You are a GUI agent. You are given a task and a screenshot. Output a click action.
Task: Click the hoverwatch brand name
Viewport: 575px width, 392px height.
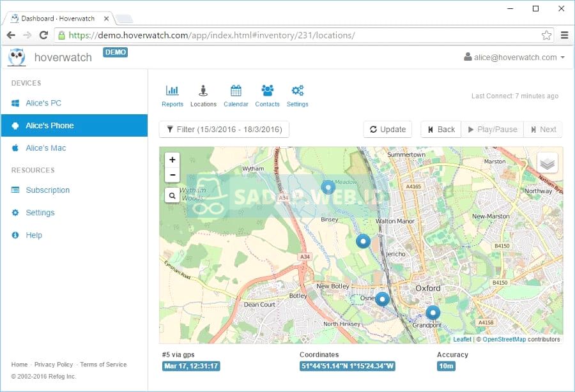coord(63,57)
